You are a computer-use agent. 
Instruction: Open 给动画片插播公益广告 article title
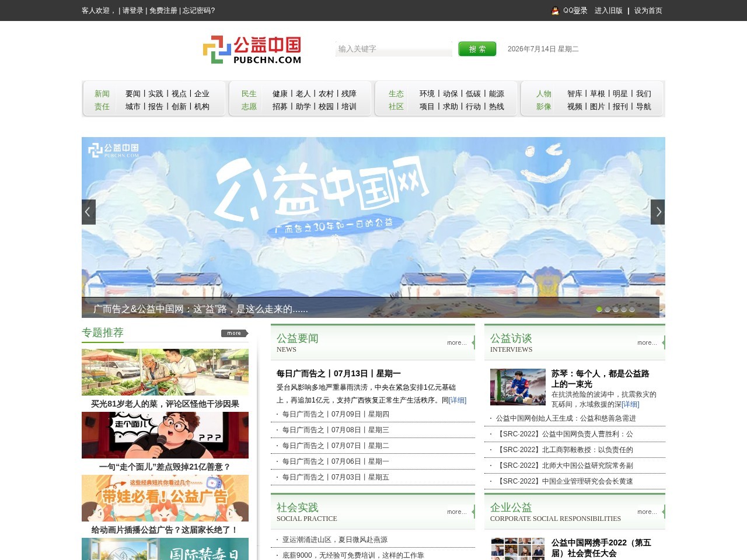(x=165, y=530)
